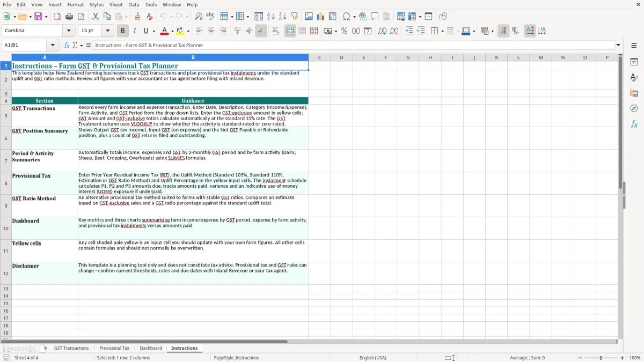Toggle Print Preview icon

81,17
